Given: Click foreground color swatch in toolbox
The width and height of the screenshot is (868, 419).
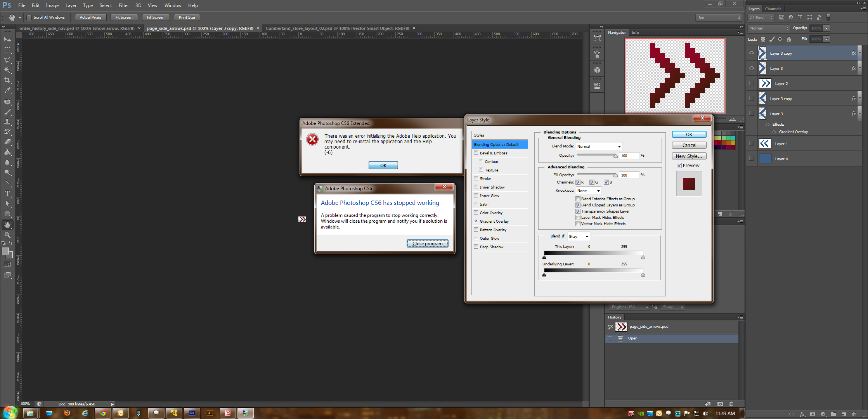Looking at the screenshot, I should 5,251.
